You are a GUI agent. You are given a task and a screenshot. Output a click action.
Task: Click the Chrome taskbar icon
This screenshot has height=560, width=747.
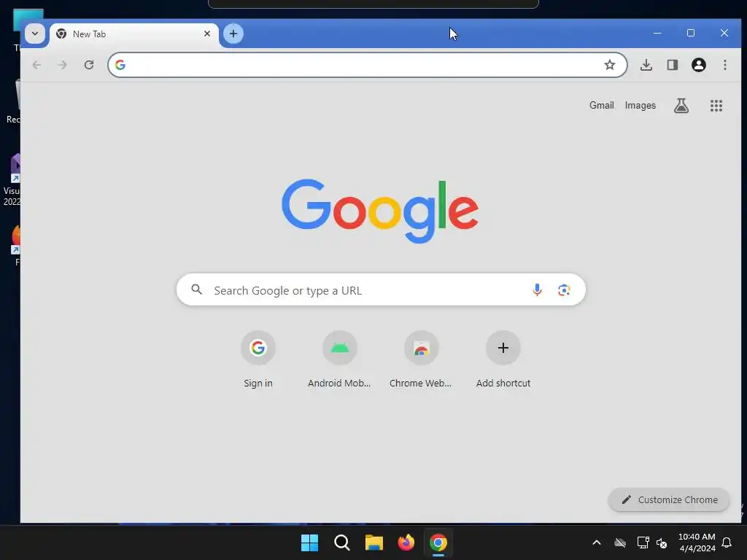tap(438, 542)
